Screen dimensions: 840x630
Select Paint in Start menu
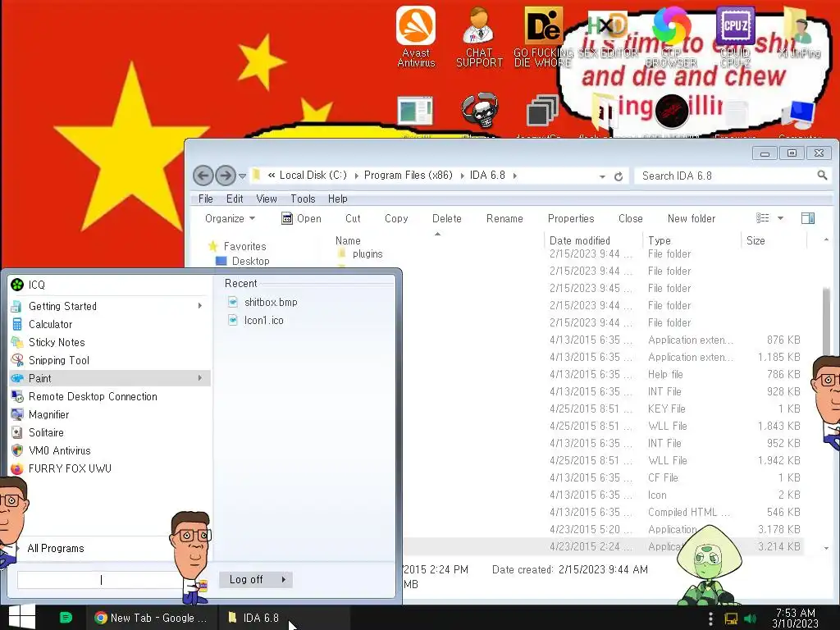110,378
